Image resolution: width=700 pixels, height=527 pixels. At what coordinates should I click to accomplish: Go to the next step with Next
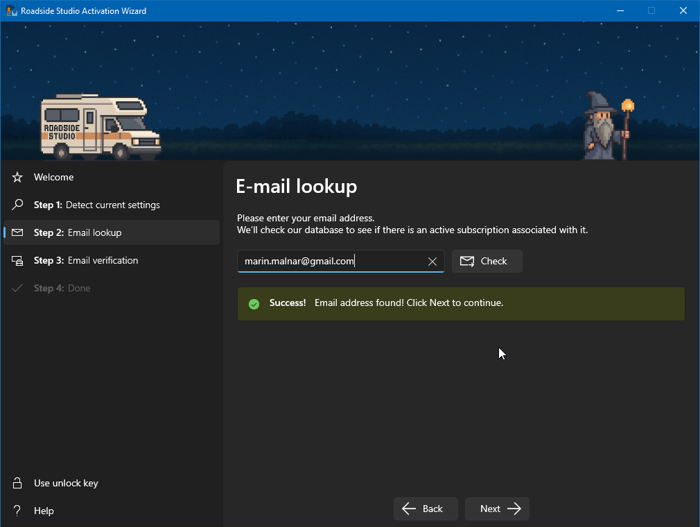(x=497, y=509)
